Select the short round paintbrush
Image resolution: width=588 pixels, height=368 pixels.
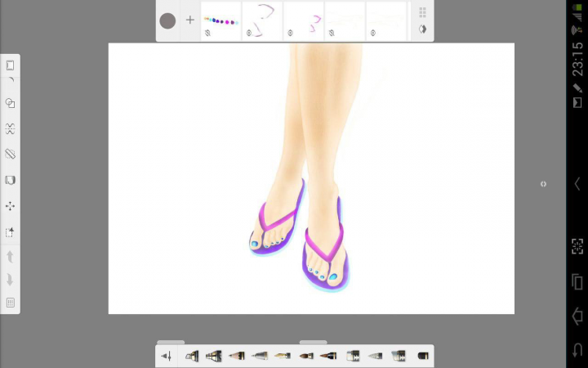(306, 356)
